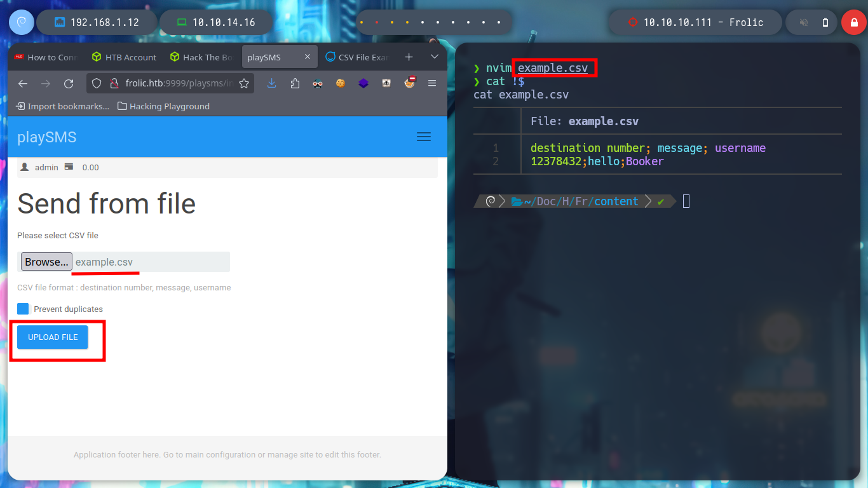Click the 192.168.1.12 network widget
868x488 pixels.
pos(97,22)
